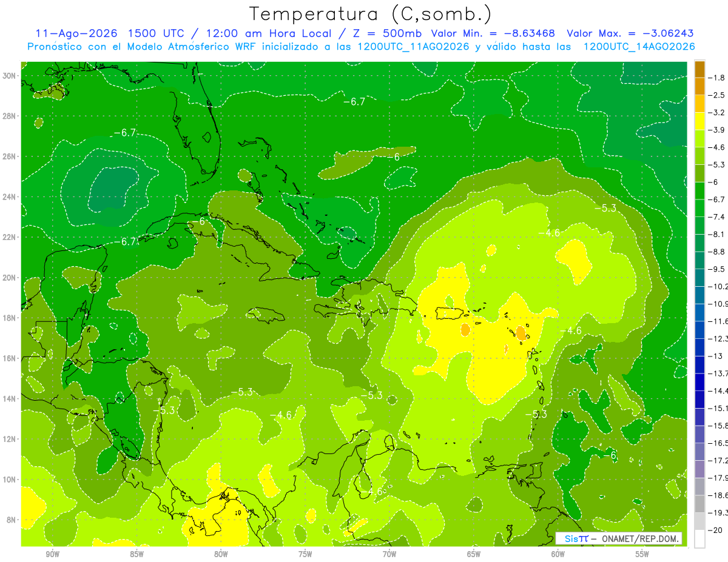Click the 14N latitude axis label

click(9, 398)
